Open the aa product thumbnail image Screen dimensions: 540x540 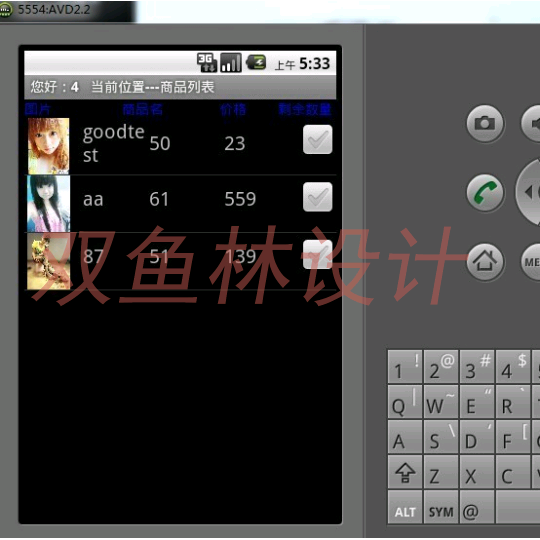pos(49,204)
